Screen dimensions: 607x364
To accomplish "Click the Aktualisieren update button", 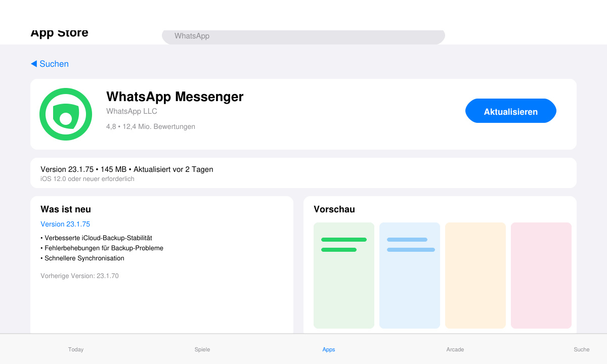I will 511,111.
